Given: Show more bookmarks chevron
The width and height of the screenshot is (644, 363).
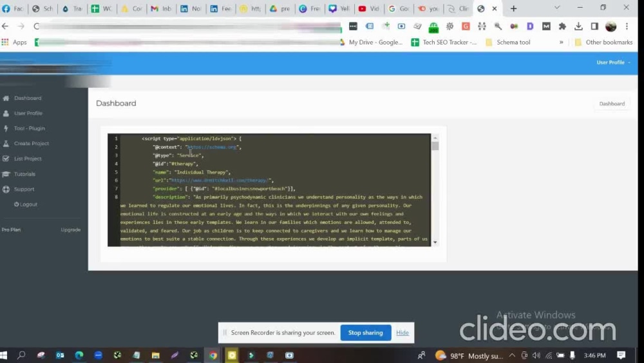Looking at the screenshot, I should point(561,43).
